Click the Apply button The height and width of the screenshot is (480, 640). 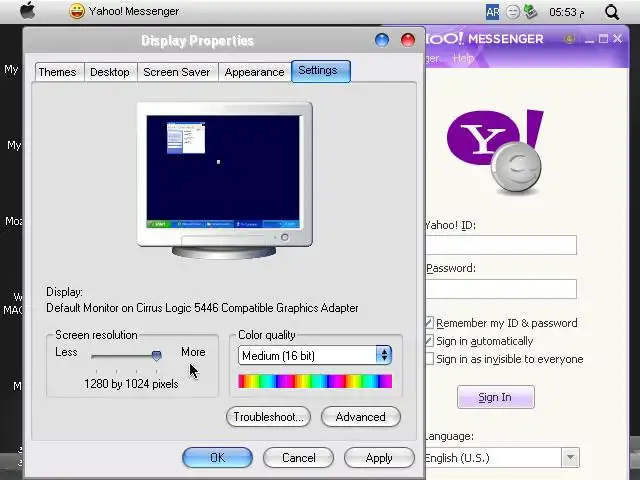coord(379,458)
